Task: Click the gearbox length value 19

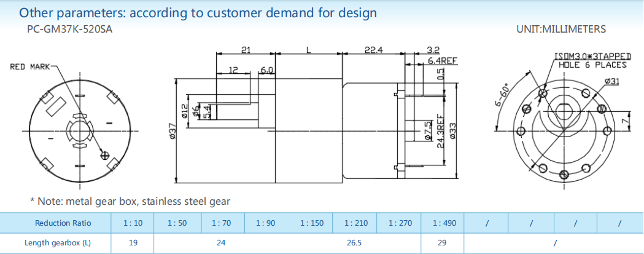Action: coord(132,243)
